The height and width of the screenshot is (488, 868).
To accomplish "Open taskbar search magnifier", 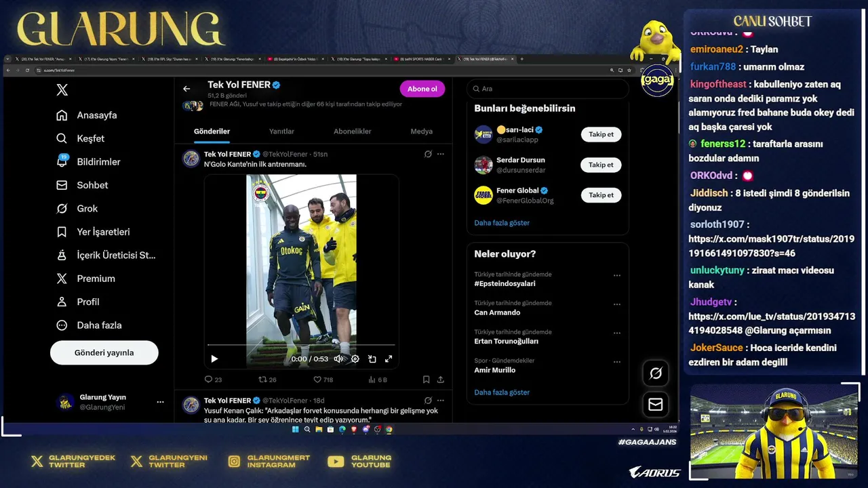I will 307,429.
